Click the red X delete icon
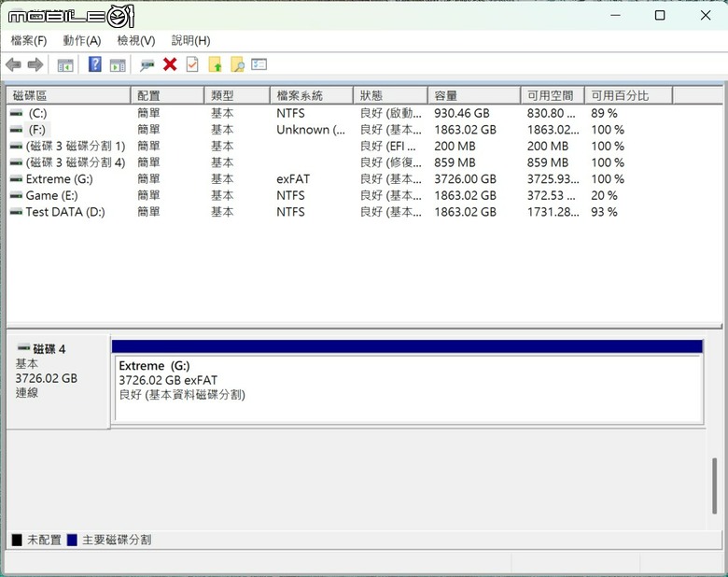 pos(170,64)
